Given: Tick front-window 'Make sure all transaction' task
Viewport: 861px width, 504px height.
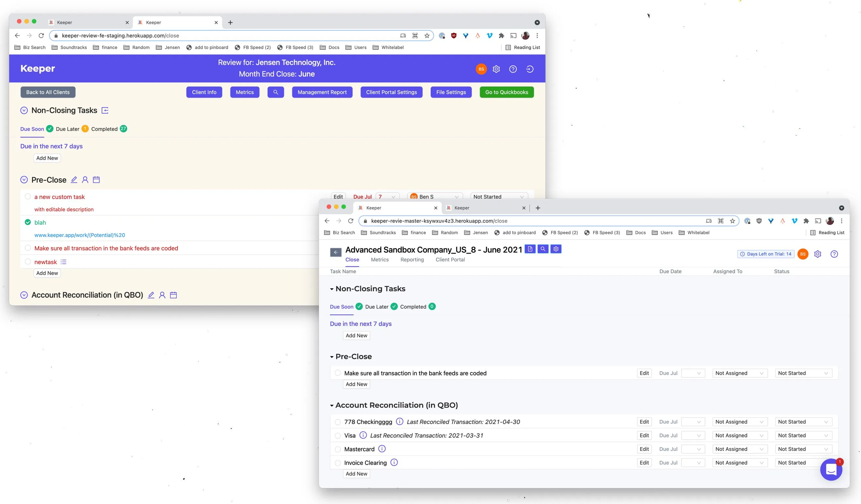Looking at the screenshot, I should click(337, 373).
